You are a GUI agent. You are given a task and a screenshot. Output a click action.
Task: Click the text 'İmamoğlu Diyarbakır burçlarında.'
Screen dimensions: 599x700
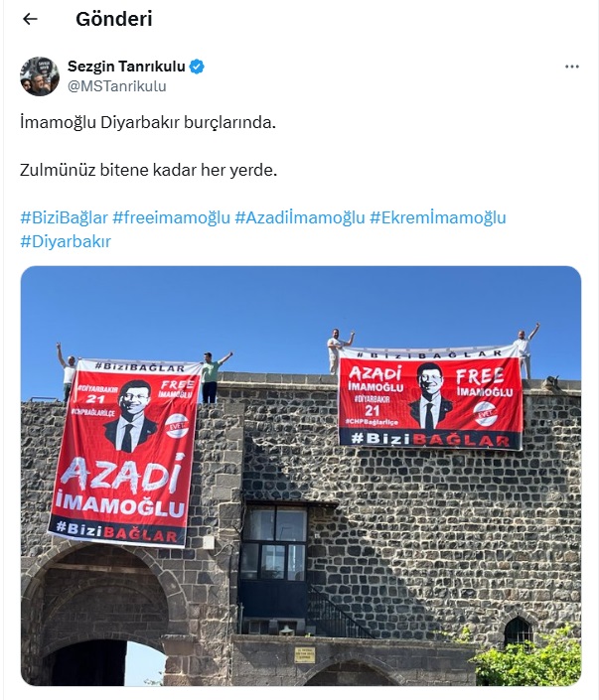[x=148, y=122]
